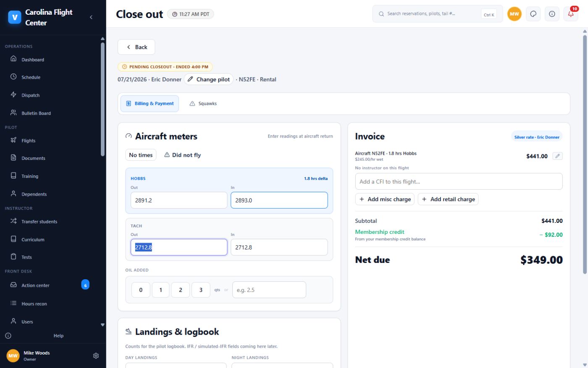
Task: Toggle the No times option
Action: point(141,155)
